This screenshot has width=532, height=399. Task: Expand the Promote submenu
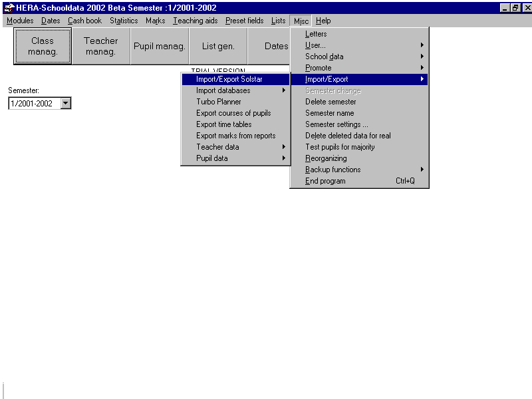359,68
